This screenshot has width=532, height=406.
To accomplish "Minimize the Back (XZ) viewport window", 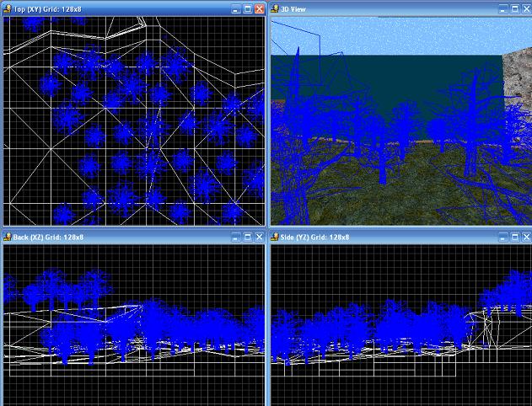I will point(236,238).
